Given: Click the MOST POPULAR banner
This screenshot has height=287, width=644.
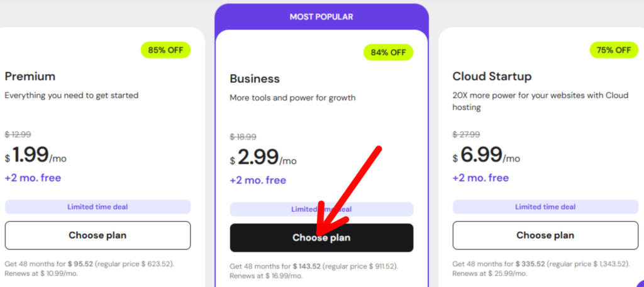Looking at the screenshot, I should [321, 17].
